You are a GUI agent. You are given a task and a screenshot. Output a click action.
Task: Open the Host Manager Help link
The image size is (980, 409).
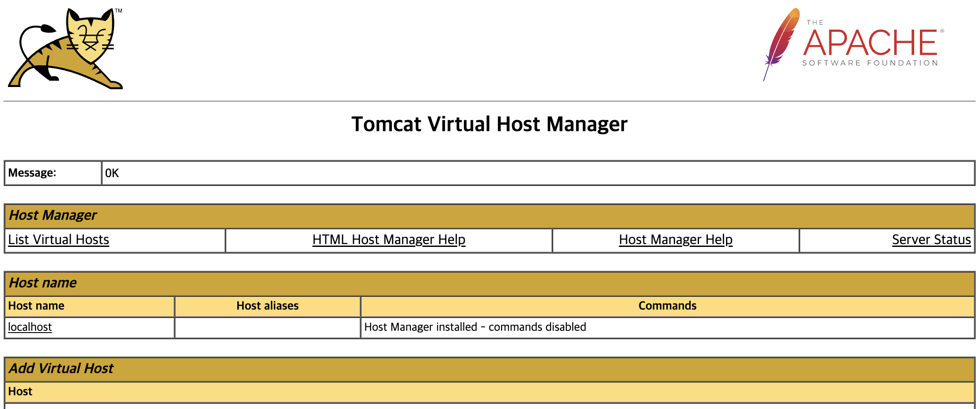pyautogui.click(x=676, y=239)
